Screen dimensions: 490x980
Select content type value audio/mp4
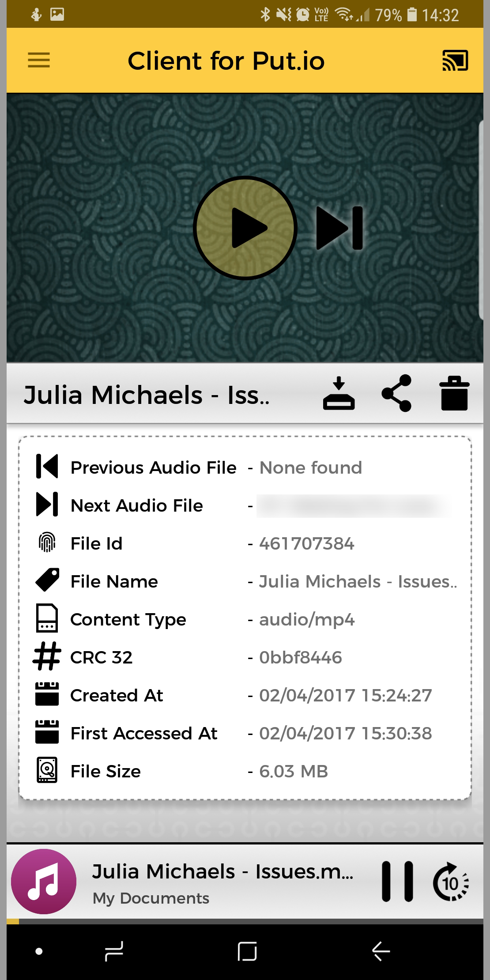(x=307, y=619)
